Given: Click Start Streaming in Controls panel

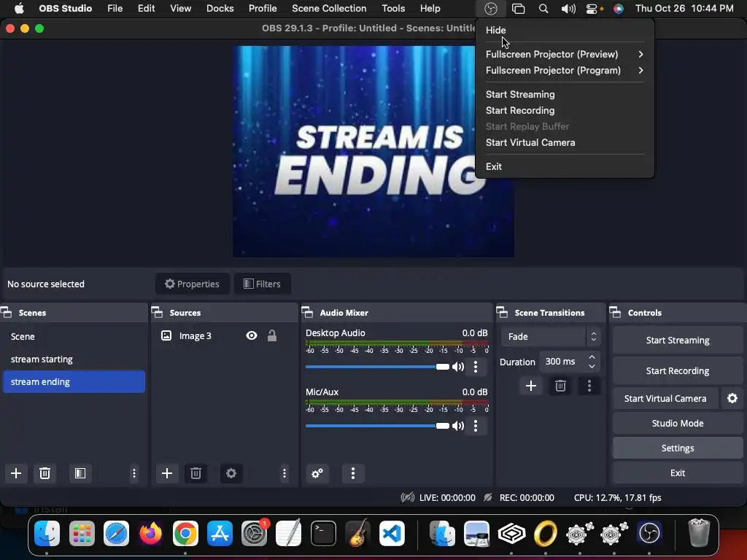Looking at the screenshot, I should click(678, 340).
